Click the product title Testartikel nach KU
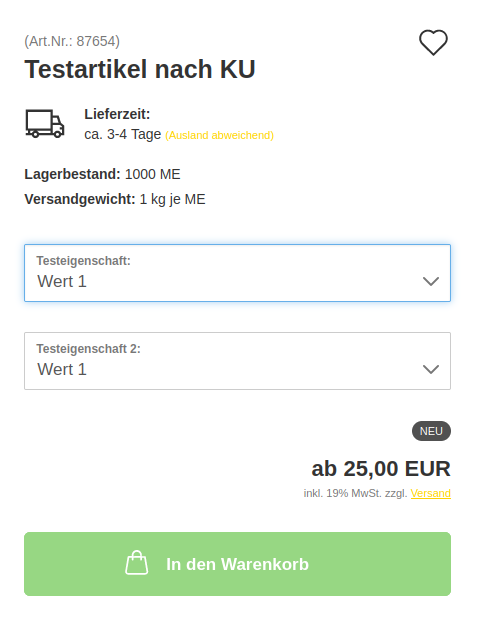Screen dimensions: 480x627 [x=140, y=69]
